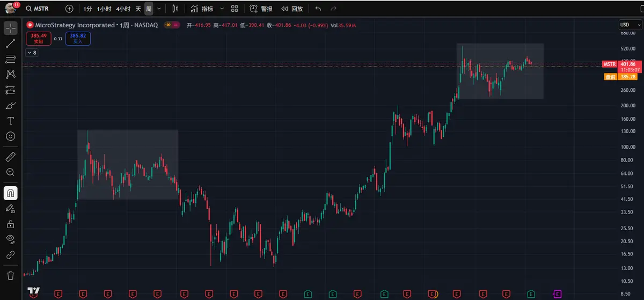The height and width of the screenshot is (300, 644).
Task: Click the MicroStrategy red logo icon
Action: click(29, 25)
